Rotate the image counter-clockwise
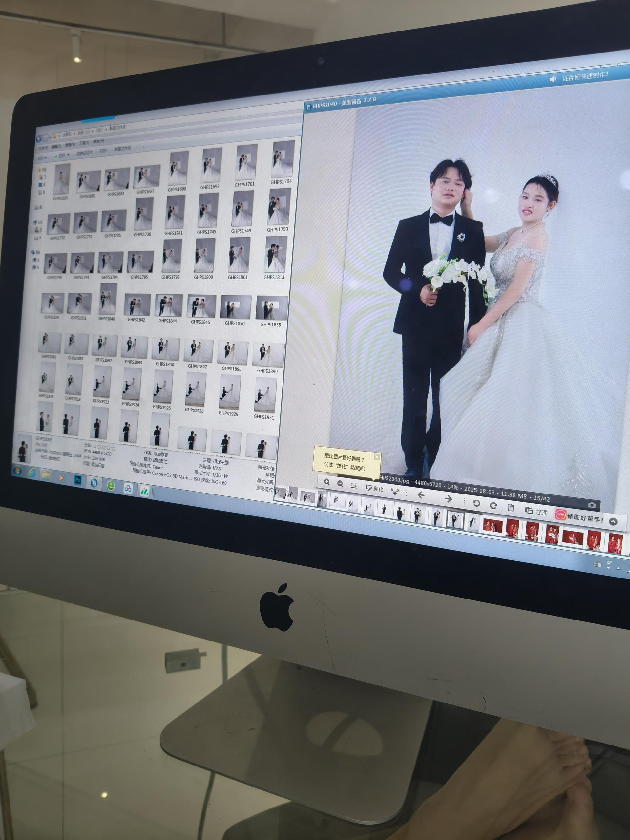 click(476, 503)
